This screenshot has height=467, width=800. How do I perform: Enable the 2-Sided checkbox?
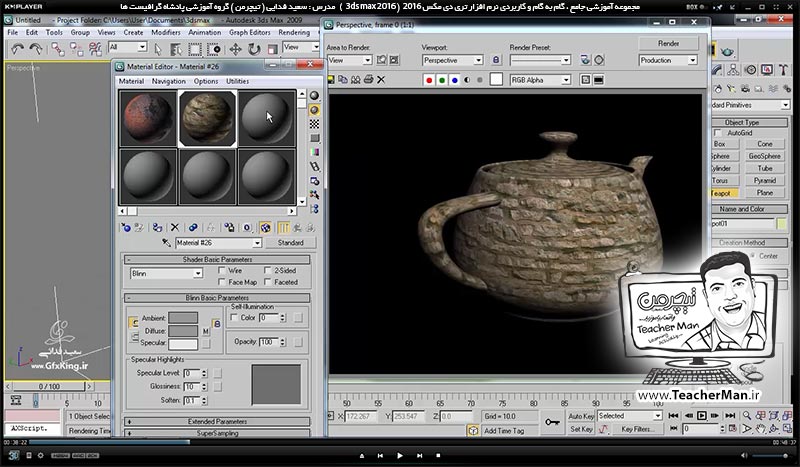click(268, 270)
